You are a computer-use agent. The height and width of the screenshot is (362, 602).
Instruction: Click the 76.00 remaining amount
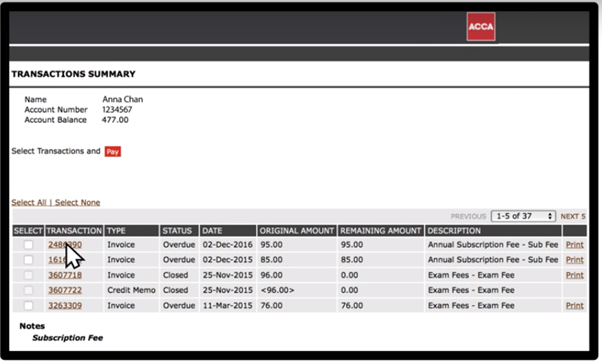(x=352, y=306)
